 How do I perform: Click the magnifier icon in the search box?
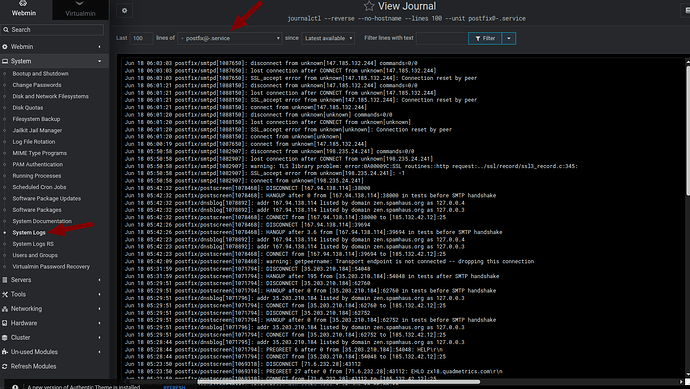(x=6, y=29)
